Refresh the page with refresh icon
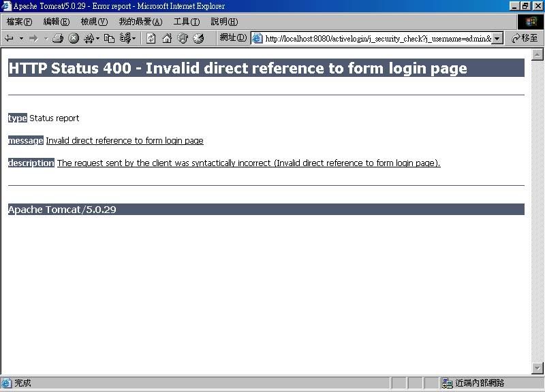This screenshot has width=545, height=392. 151,38
